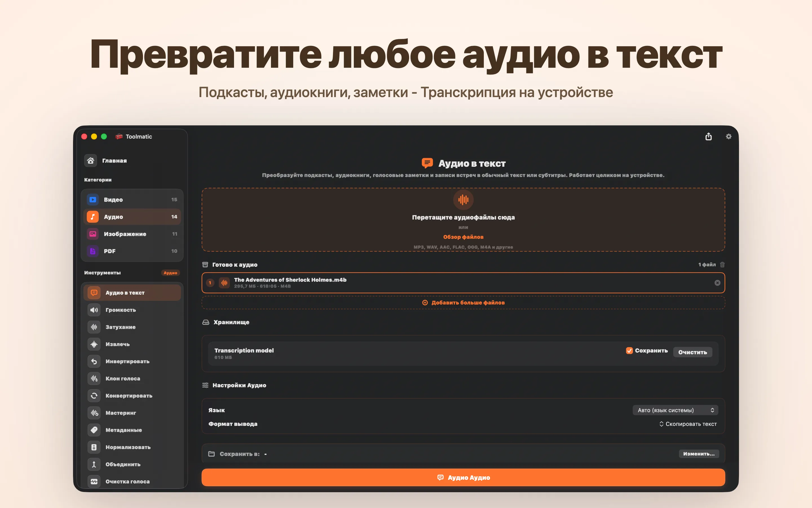Viewport: 812px width, 508px height.
Task: Open the share icon in the window header
Action: coord(708,136)
